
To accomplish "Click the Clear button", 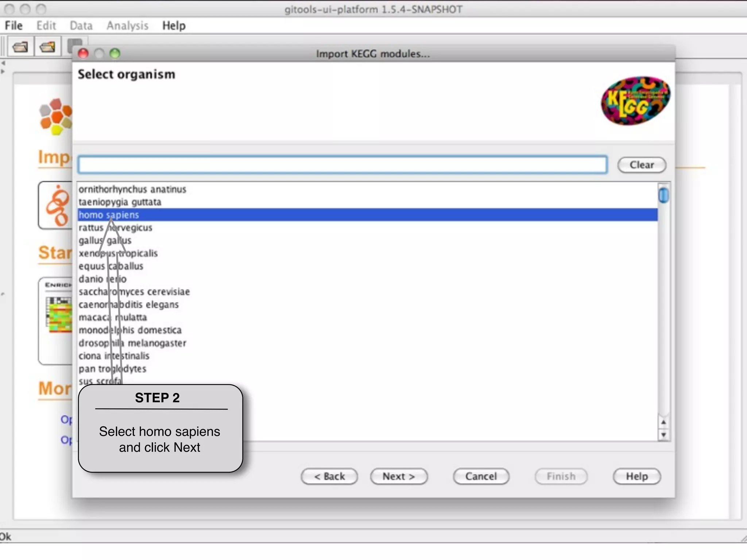I will 642,165.
